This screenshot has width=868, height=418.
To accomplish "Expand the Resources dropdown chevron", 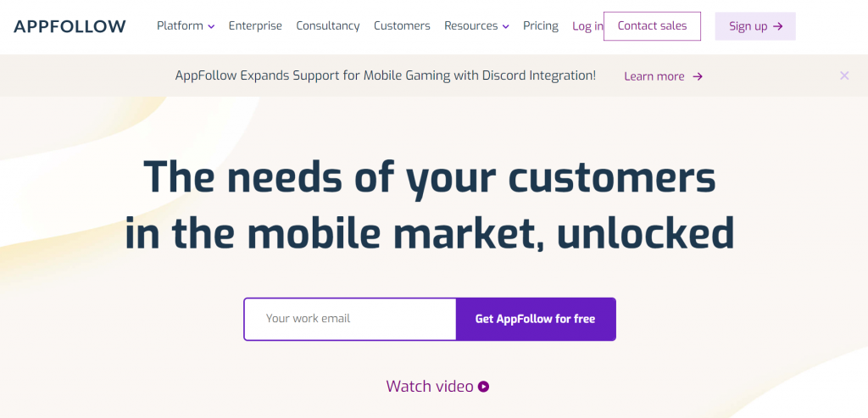I will [505, 26].
